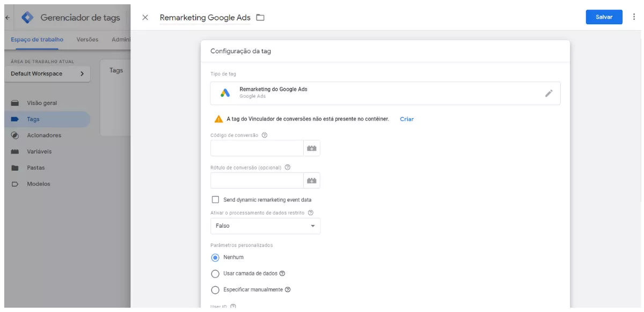Viewport: 644px width, 312px height.
Task: Click the Código de conversão input field
Action: tap(257, 148)
